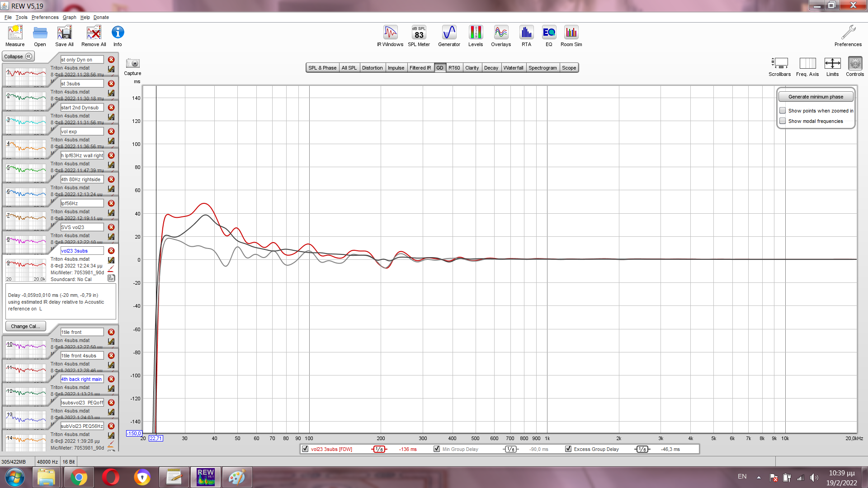This screenshot has height=488, width=868.
Task: Open the Limits graph icon
Action: (x=832, y=64)
